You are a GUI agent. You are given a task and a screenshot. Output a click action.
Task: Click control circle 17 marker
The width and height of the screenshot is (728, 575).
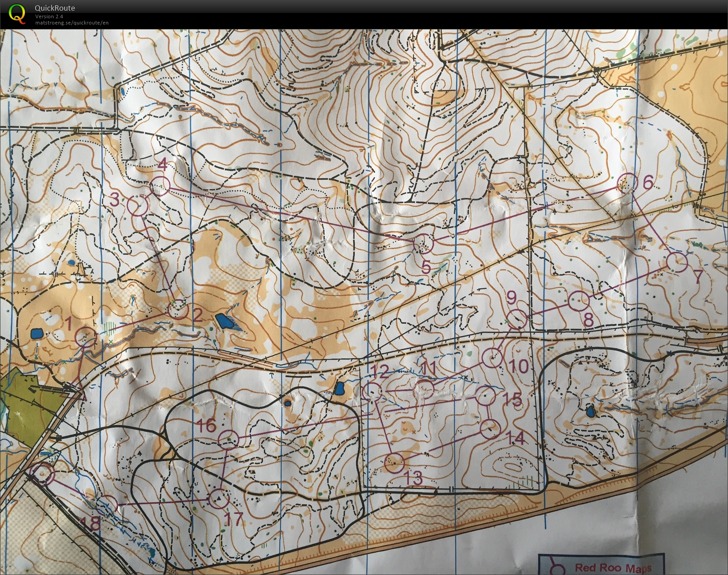(219, 499)
